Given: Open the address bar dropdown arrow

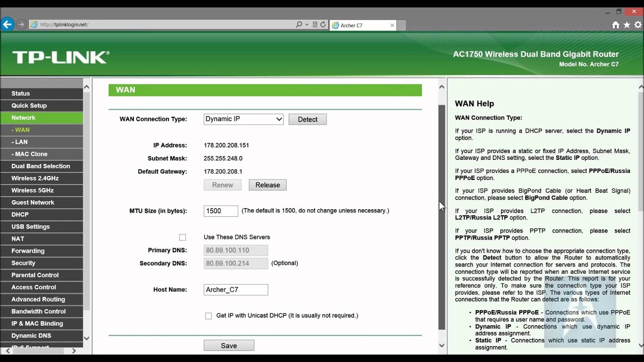Looking at the screenshot, I should click(x=307, y=24).
